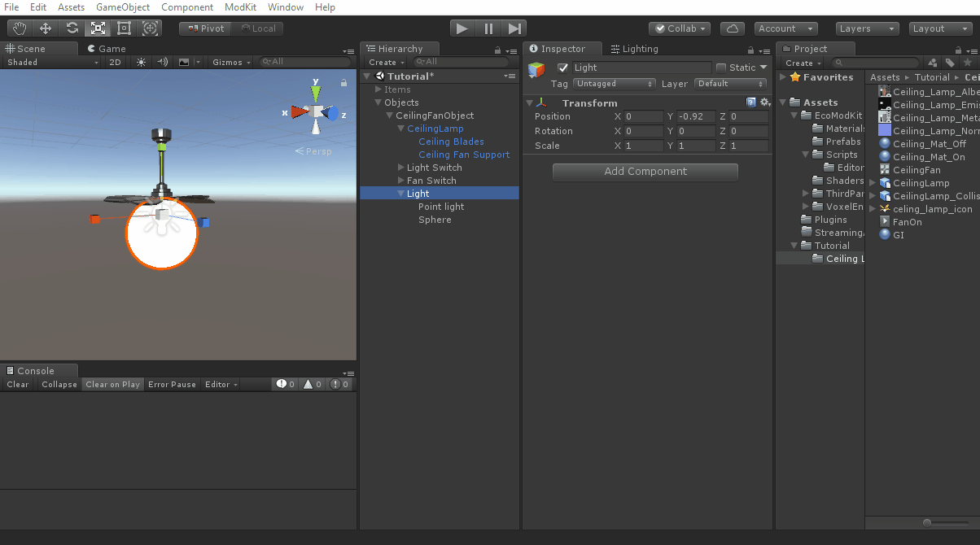Select the Hand tool in toolbar
980x545 pixels.
click(20, 28)
